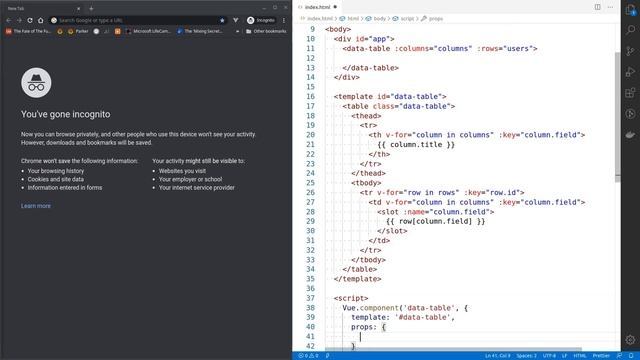Click the editor horizontal scrollbar

pyautogui.click(x=453, y=349)
